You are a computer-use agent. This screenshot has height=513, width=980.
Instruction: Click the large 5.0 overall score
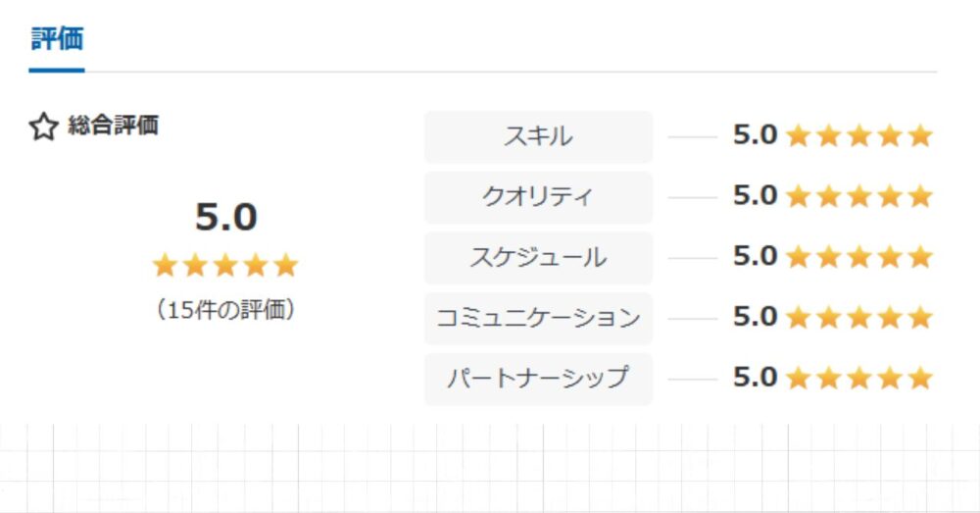225,217
